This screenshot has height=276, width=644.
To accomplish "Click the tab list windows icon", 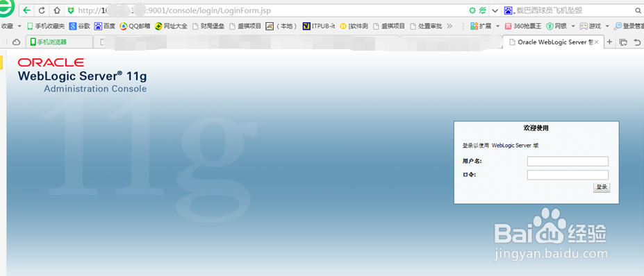I will point(623,42).
